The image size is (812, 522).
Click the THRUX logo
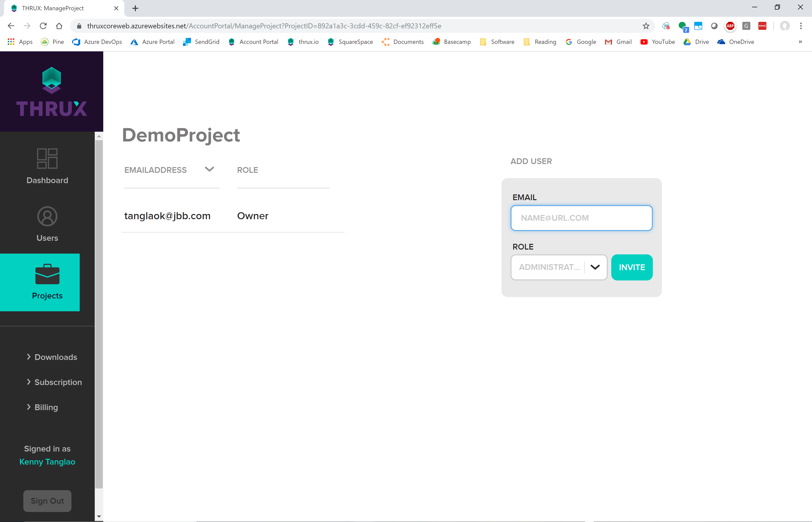coord(51,92)
